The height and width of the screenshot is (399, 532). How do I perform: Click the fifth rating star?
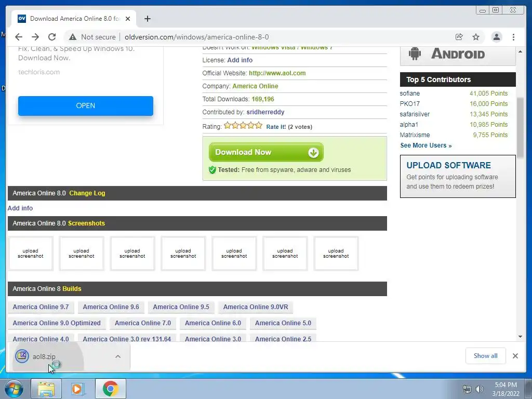coord(259,126)
